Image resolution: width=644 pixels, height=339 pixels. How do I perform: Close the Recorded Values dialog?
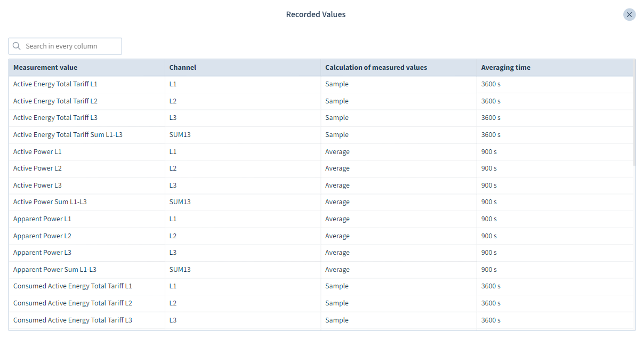click(x=629, y=15)
